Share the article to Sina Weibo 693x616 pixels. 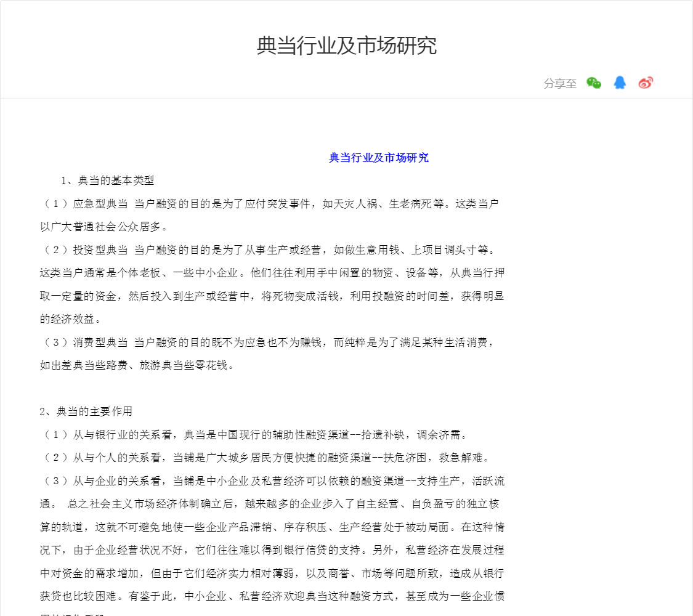tap(646, 83)
